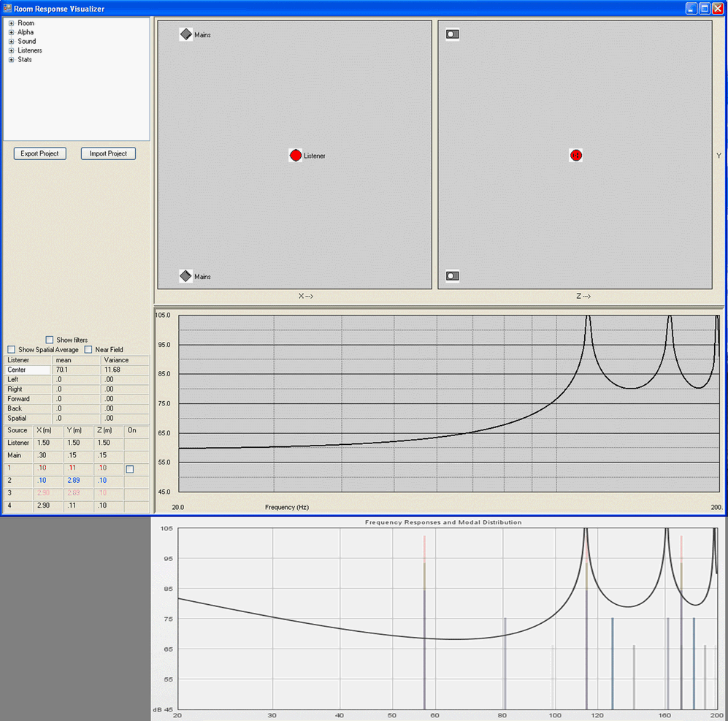728x721 pixels.
Task: Click the Export Project button
Action: pos(40,154)
